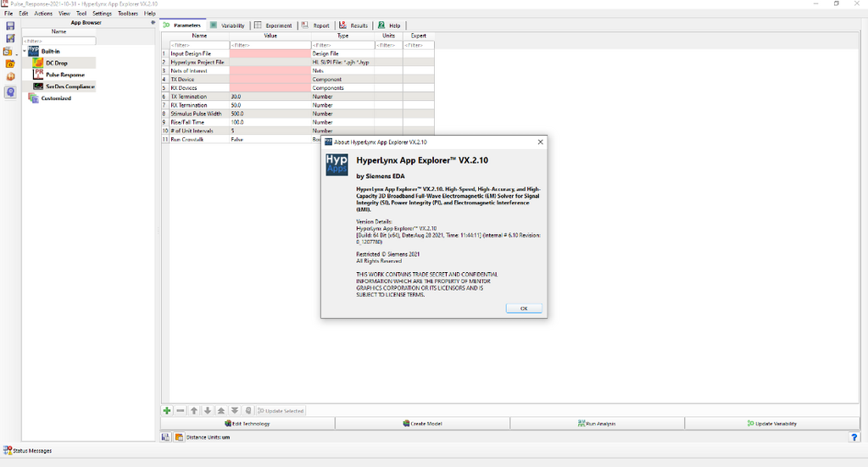868x467 pixels.
Task: Close the About HyperLynx dialog
Action: point(540,142)
